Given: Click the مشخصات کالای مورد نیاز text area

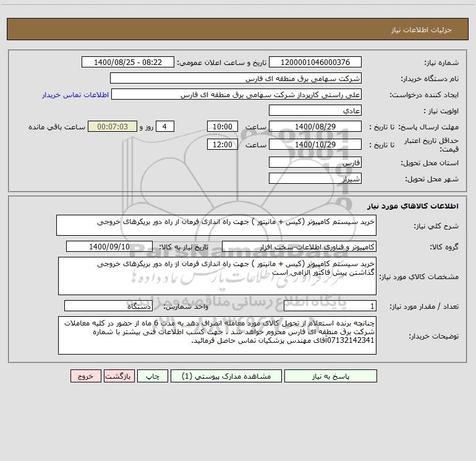Looking at the screenshot, I should point(217,276).
